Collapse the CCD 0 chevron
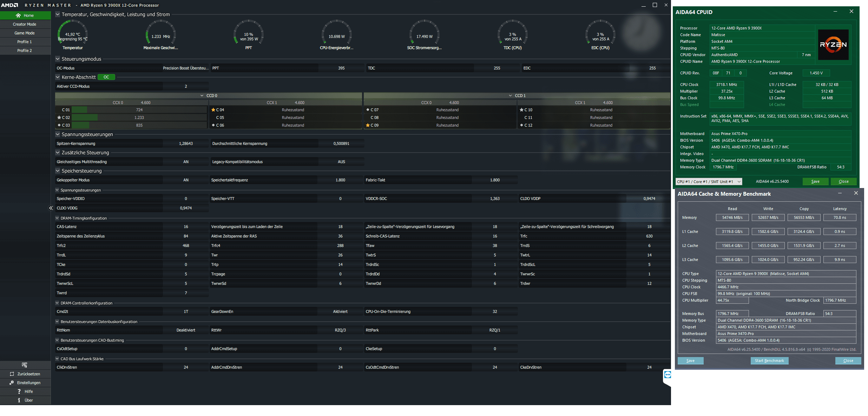This screenshot has height=416, width=868. click(202, 95)
